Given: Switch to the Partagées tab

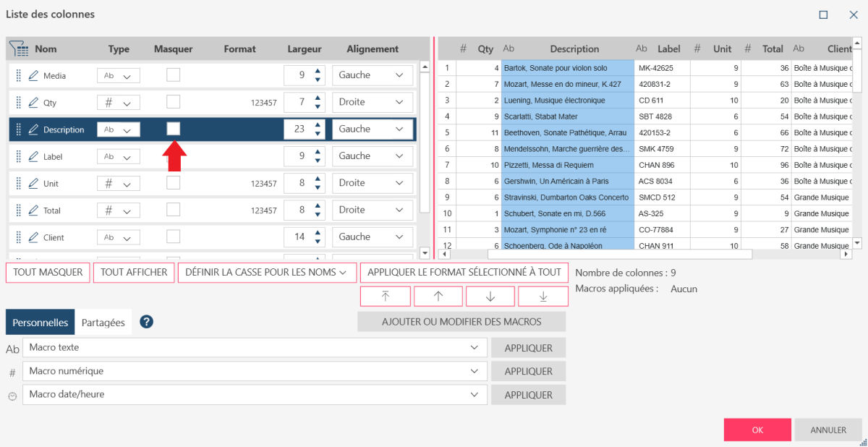Looking at the screenshot, I should (103, 323).
